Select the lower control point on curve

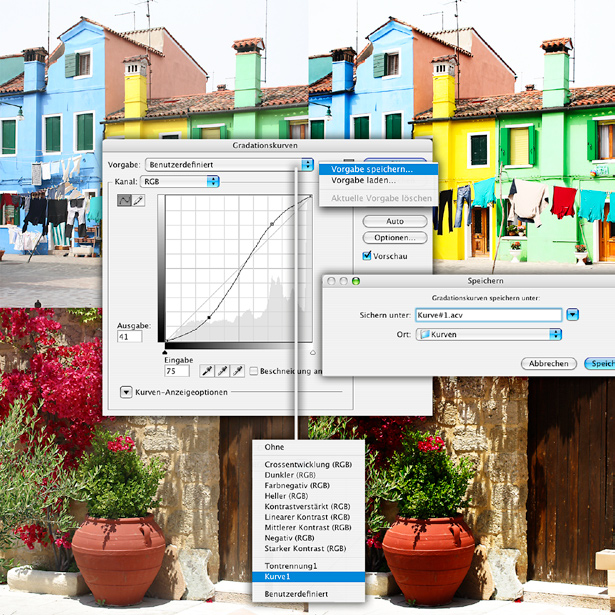pos(209,317)
